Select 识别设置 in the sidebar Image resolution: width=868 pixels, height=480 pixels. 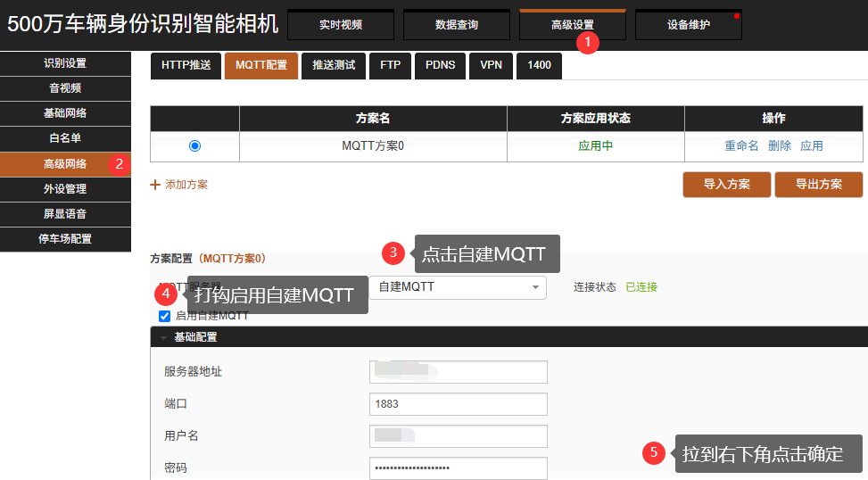65,63
